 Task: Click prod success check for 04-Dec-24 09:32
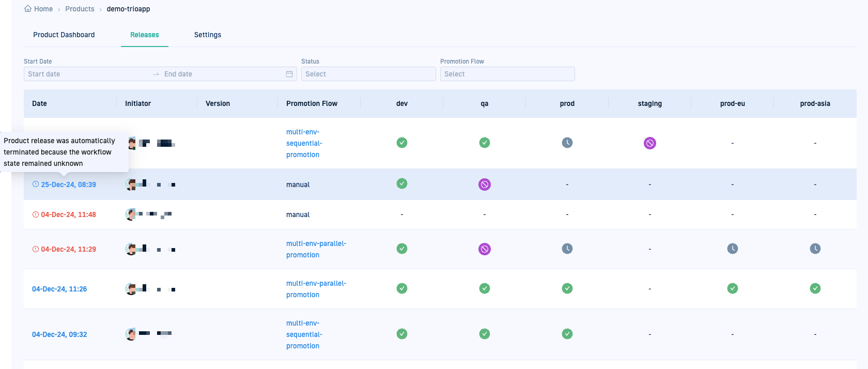click(567, 334)
